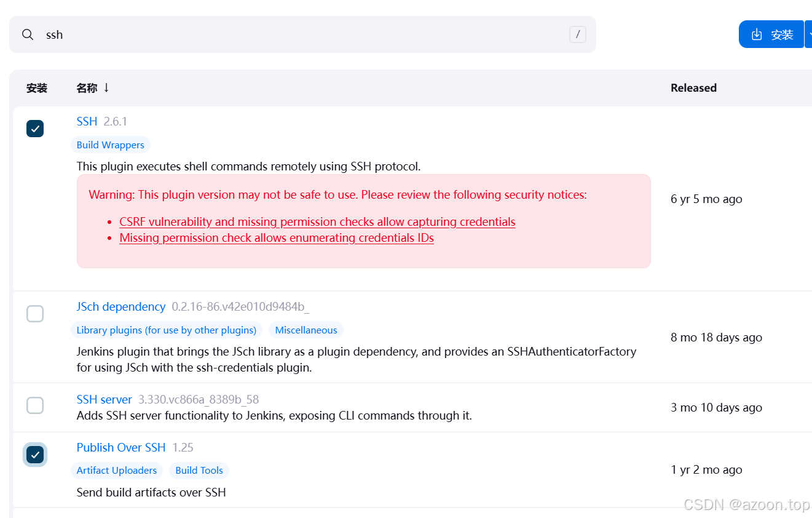Open the dropdown arrow beside 安装 button
Screen dimensions: 812x518
point(809,34)
